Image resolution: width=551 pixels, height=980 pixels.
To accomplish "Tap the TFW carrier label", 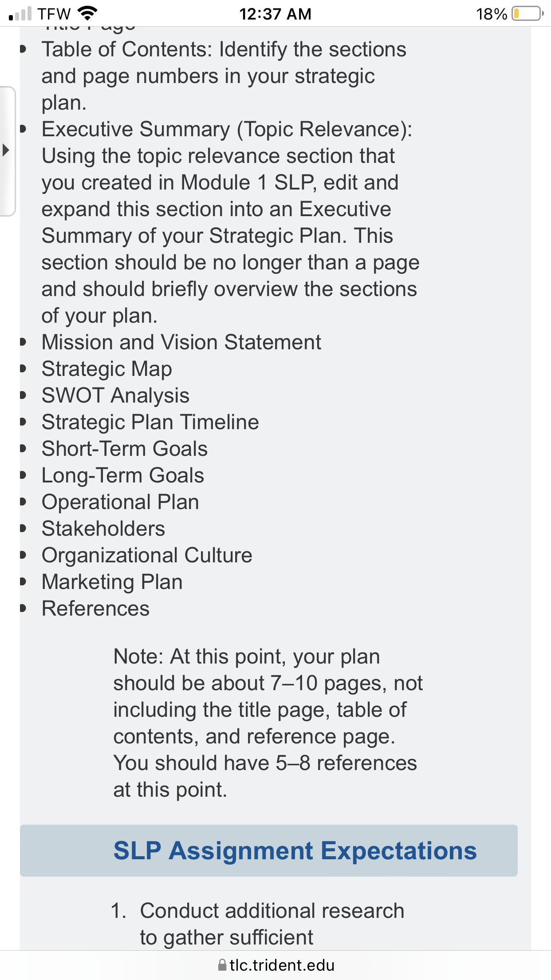I will click(54, 14).
